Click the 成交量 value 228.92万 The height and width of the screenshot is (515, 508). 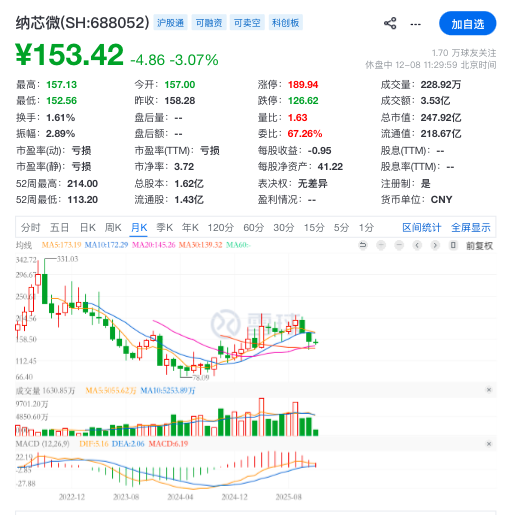click(x=441, y=85)
